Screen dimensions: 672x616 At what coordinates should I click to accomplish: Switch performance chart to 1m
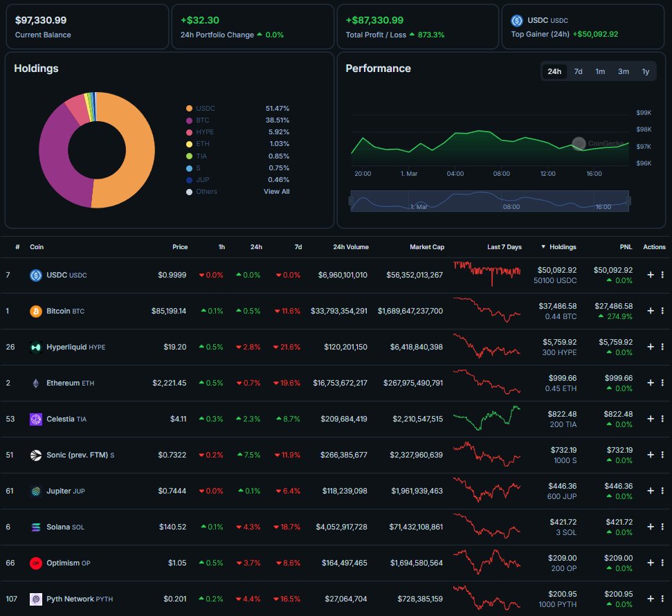pyautogui.click(x=600, y=71)
